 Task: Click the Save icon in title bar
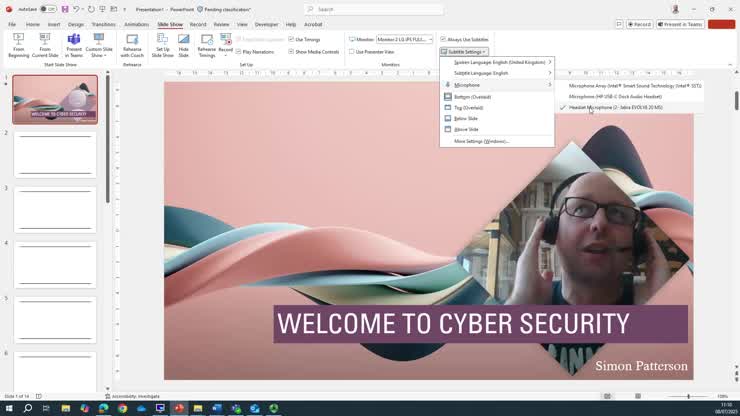[65, 9]
